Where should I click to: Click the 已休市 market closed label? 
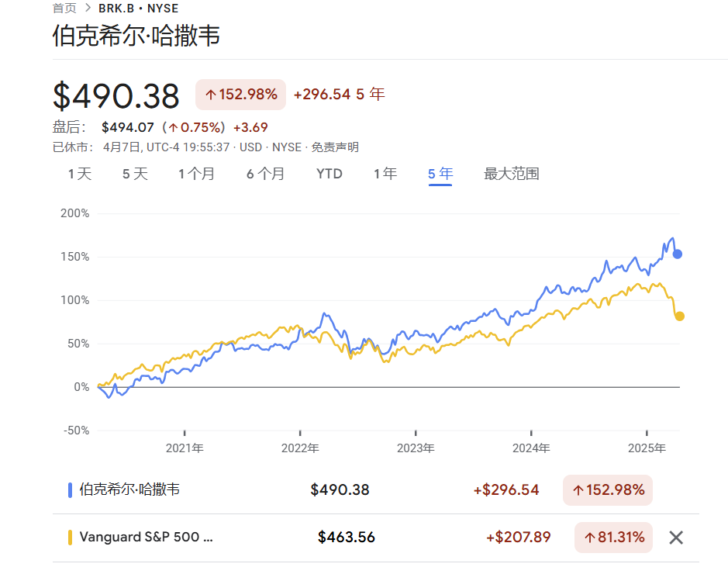(73, 147)
